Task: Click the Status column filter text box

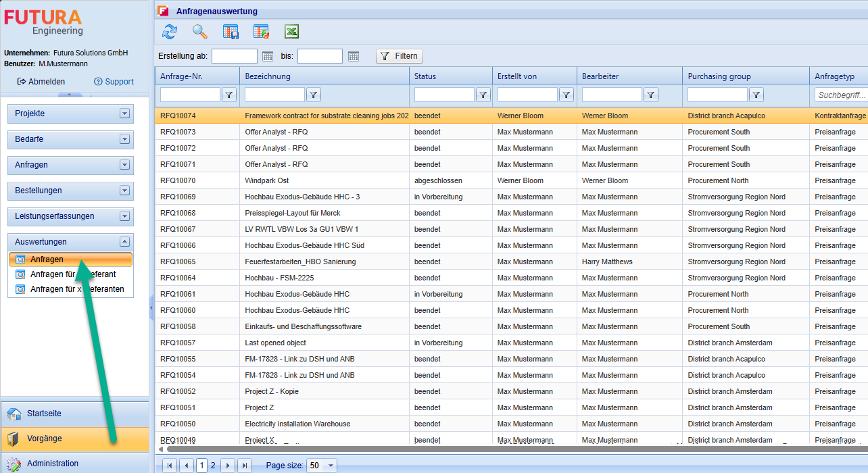Action: (x=444, y=95)
